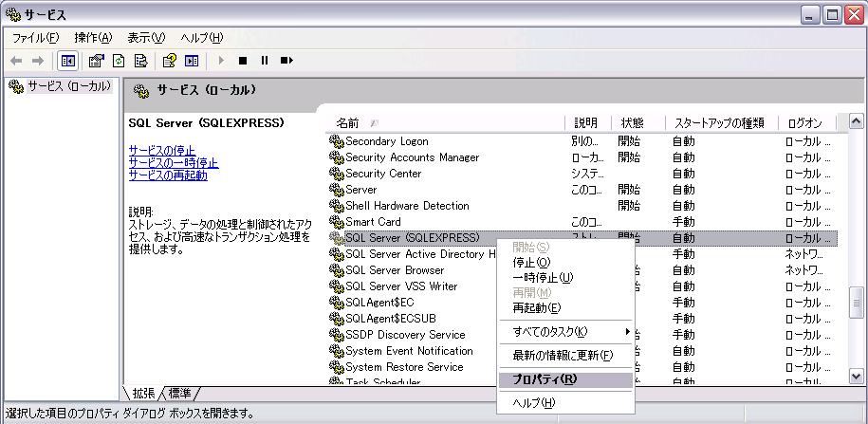Click the toolbar icon right of Help
The width and height of the screenshot is (868, 424).
point(192,61)
